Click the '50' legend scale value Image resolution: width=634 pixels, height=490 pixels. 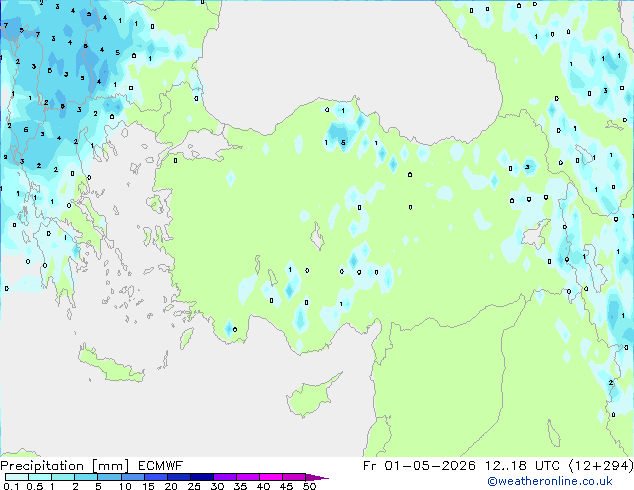pyautogui.click(x=309, y=486)
